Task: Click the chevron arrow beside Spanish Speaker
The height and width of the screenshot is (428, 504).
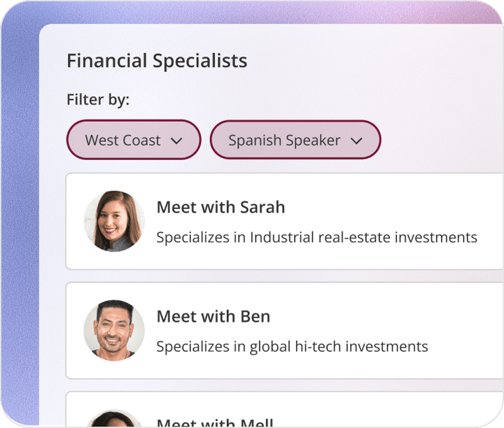Action: (x=356, y=141)
